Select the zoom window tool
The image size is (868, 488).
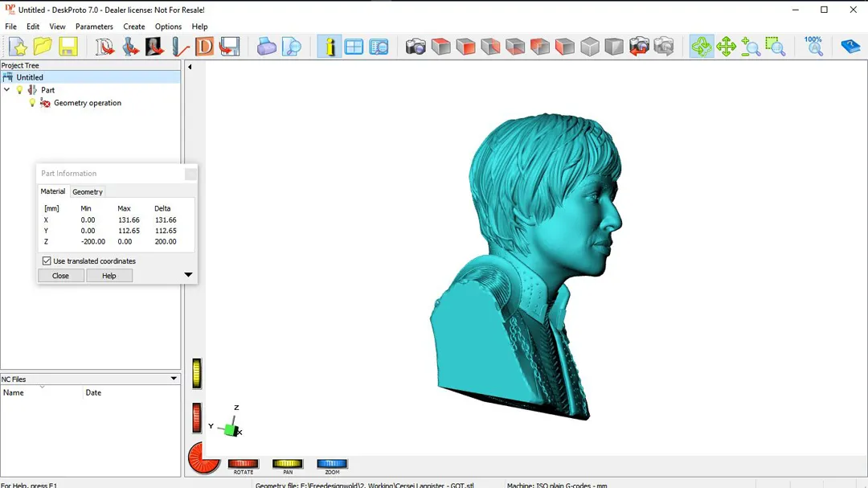click(776, 47)
